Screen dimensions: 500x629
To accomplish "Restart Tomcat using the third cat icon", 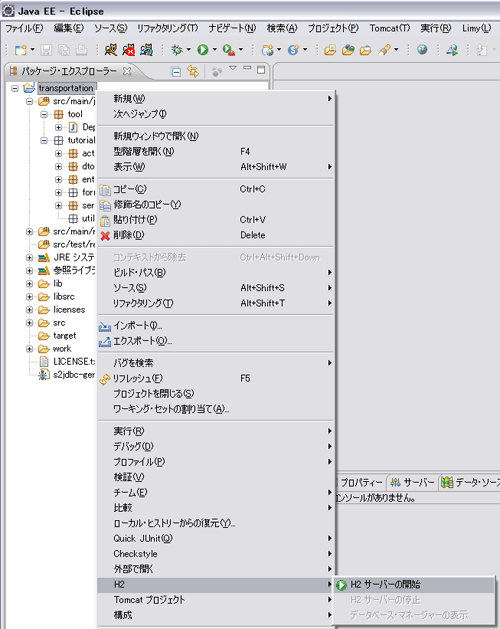I will coord(146,50).
